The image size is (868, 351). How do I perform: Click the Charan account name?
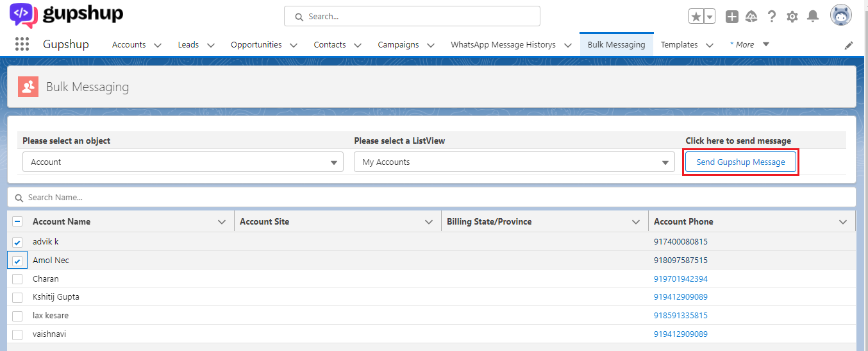click(x=46, y=279)
